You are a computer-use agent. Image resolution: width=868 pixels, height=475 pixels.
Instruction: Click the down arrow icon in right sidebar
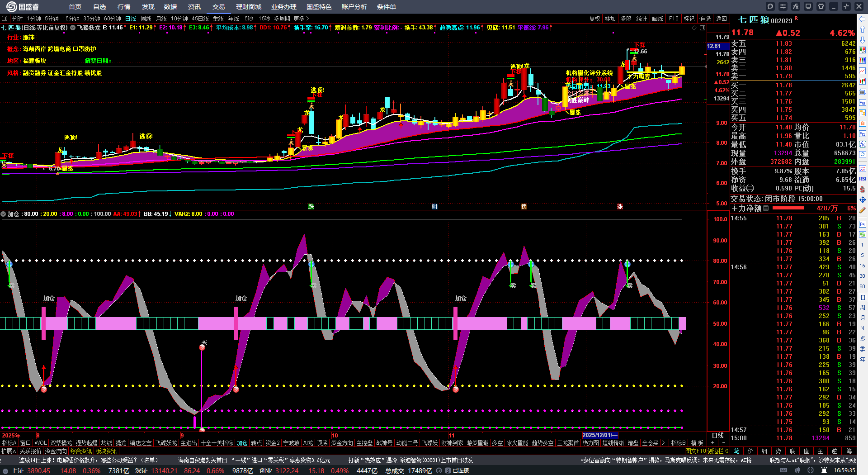(x=863, y=40)
